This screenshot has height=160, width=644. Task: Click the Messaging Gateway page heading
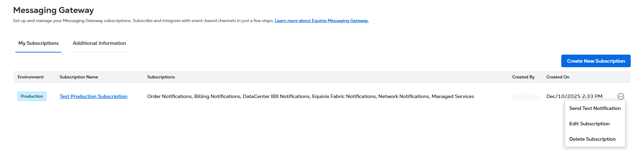[x=54, y=10]
